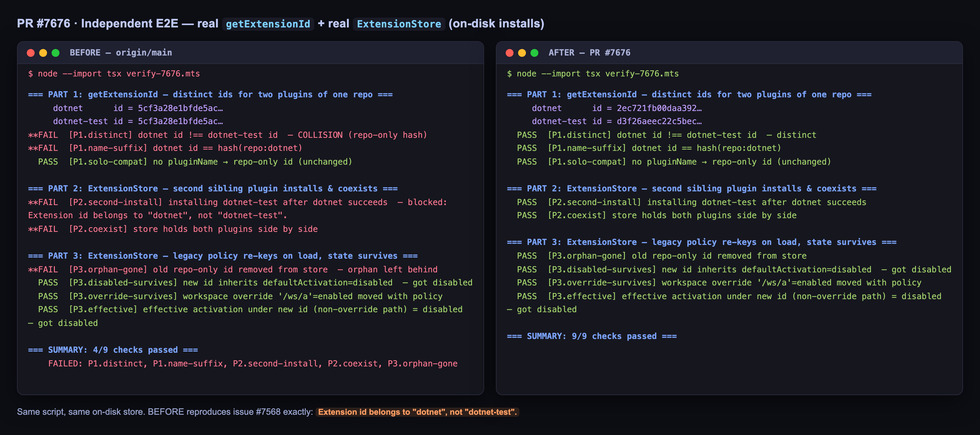The height and width of the screenshot is (435, 980).
Task: Click the BEFORE – origin/main title label
Action: (x=121, y=53)
